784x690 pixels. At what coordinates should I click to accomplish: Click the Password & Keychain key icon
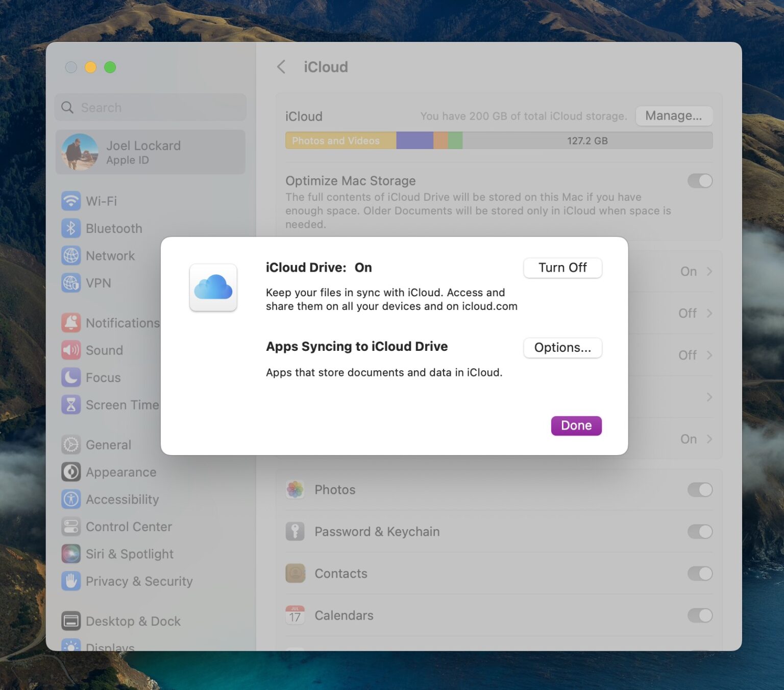(295, 531)
